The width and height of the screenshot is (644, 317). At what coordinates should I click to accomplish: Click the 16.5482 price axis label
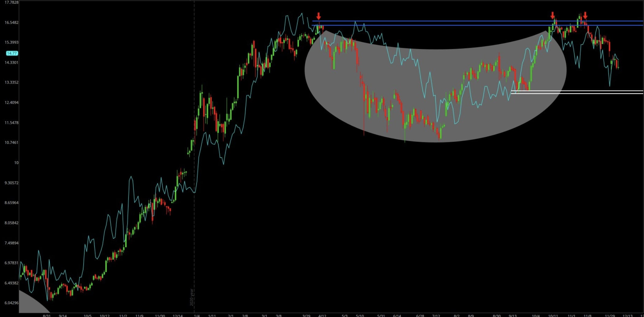click(12, 23)
